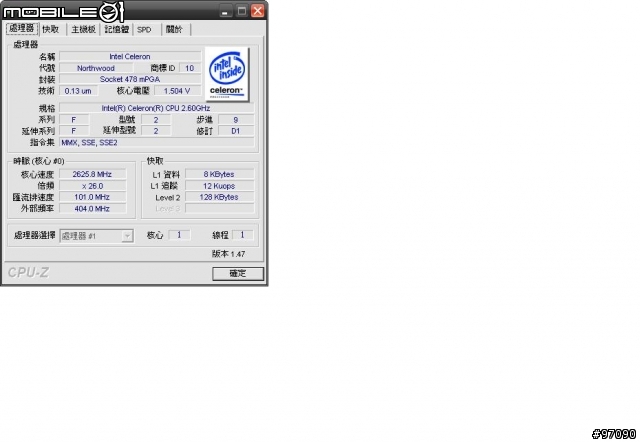Click the brand ID value 10
Viewport: 640px width, 442px height.
[x=190, y=68]
